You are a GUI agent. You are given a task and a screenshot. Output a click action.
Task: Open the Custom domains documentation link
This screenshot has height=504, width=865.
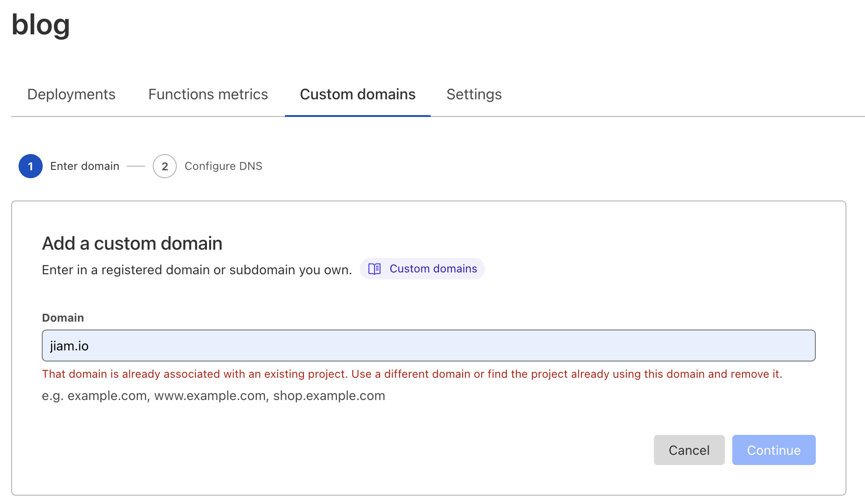click(x=433, y=269)
